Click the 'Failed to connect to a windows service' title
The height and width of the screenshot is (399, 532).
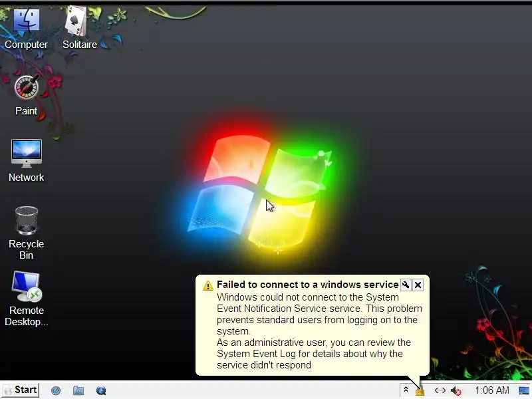pyautogui.click(x=307, y=285)
